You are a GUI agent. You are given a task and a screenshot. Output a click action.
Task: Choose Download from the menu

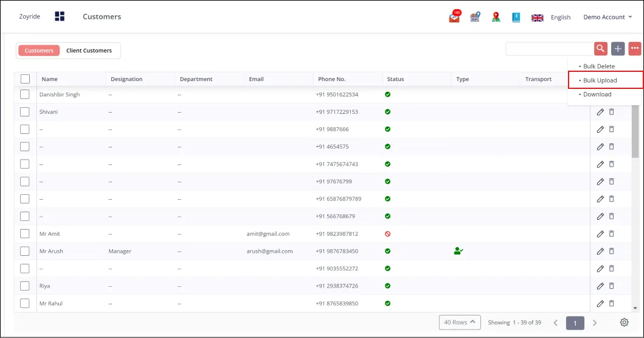tap(597, 94)
